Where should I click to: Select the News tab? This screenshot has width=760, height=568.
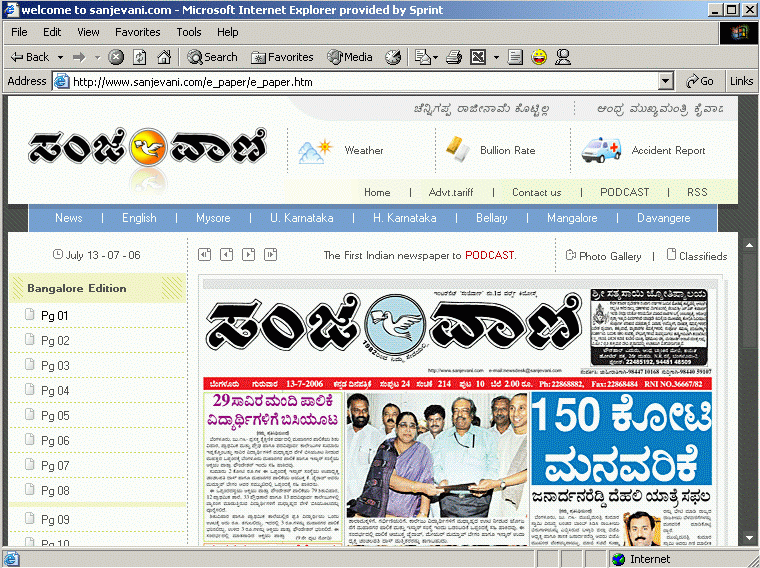coord(68,218)
